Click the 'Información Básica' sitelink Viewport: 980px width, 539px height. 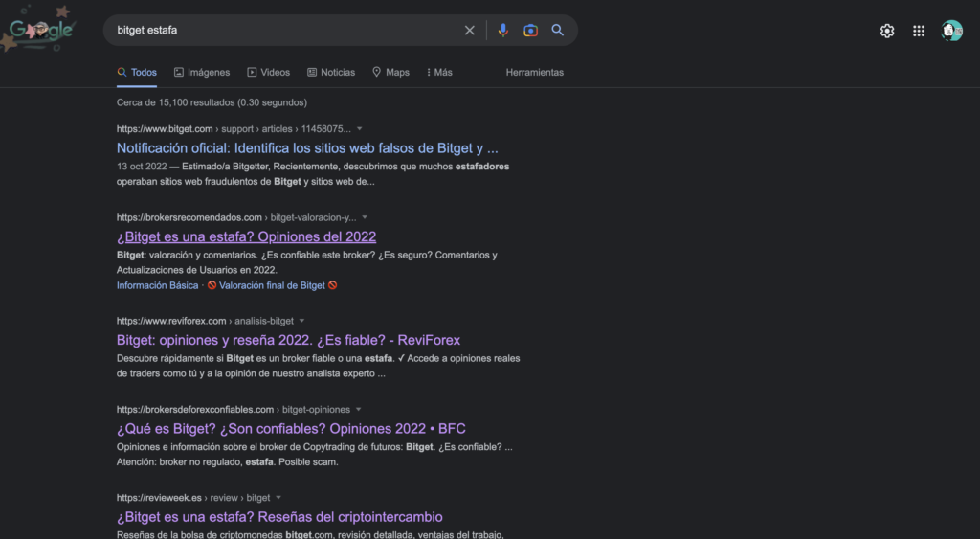(x=158, y=285)
